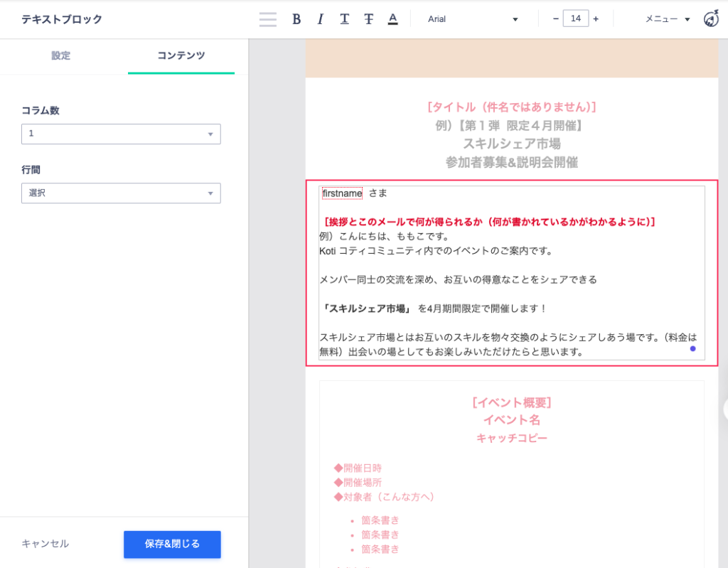Click the font size field showing 14
Screen dimensions: 728x568
pos(576,18)
